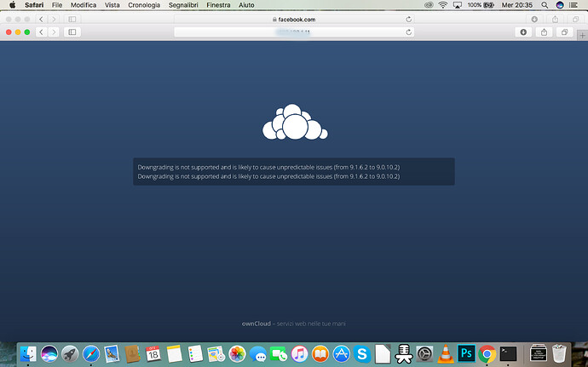Launch VLC cone icon in the Dock
The image size is (588, 367).
click(x=446, y=353)
